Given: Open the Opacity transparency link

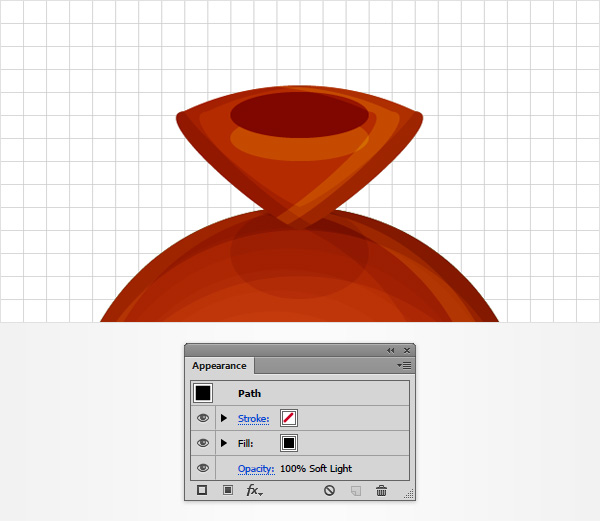Looking at the screenshot, I should point(256,469).
